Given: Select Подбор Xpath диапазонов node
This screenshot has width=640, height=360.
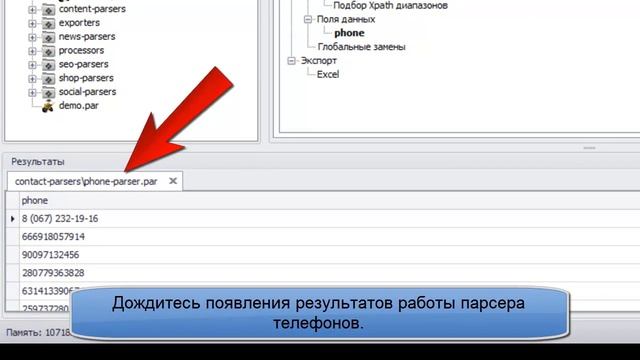Looking at the screenshot, I should tap(390, 5).
